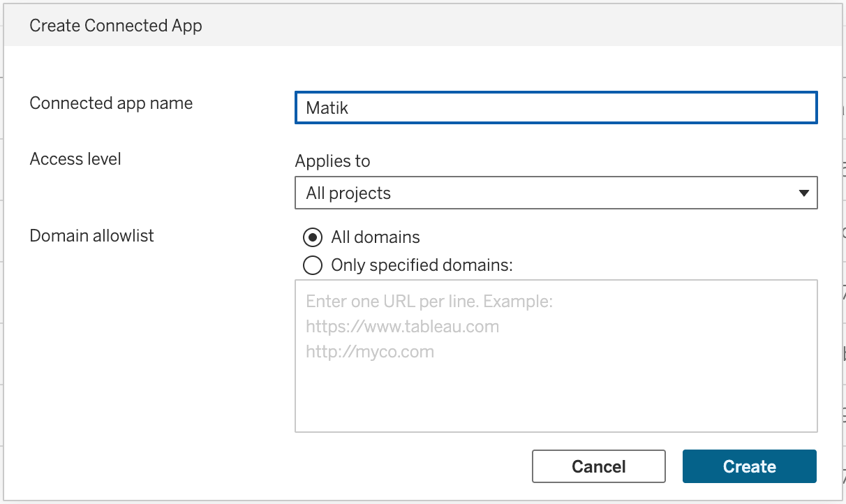The width and height of the screenshot is (846, 504).
Task: Click the 'Applies to' caption above the dropdown
Action: pyautogui.click(x=332, y=161)
